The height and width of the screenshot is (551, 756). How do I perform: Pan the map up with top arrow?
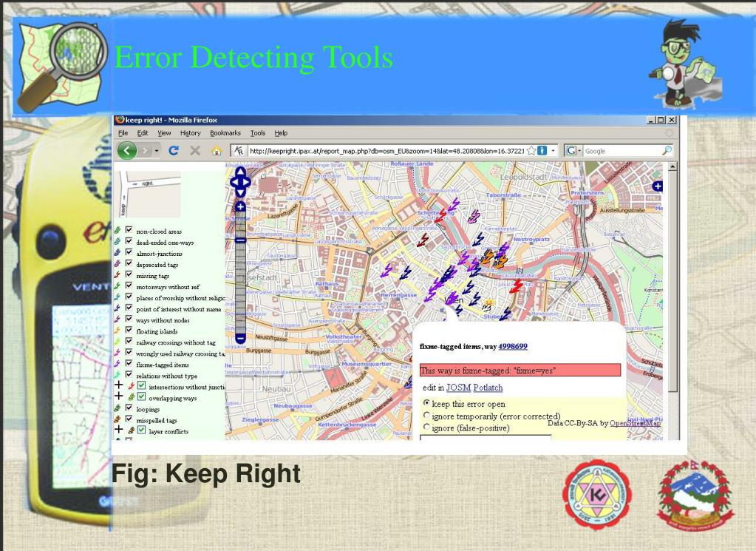[x=240, y=172]
